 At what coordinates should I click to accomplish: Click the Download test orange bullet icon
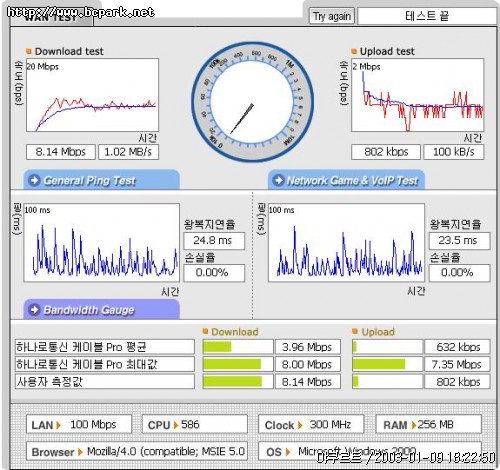coord(29,51)
